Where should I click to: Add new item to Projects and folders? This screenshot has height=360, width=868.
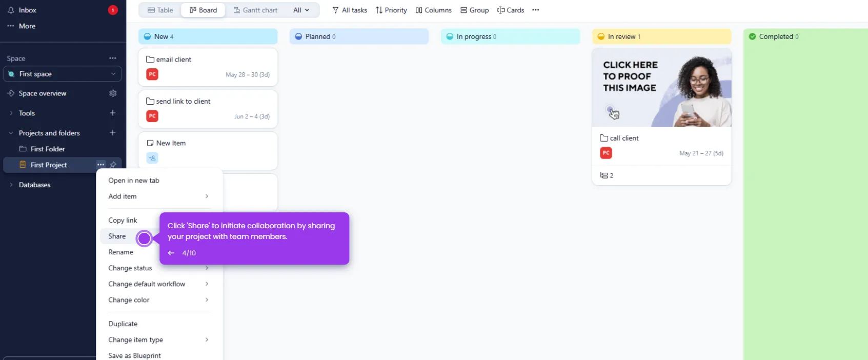(113, 133)
